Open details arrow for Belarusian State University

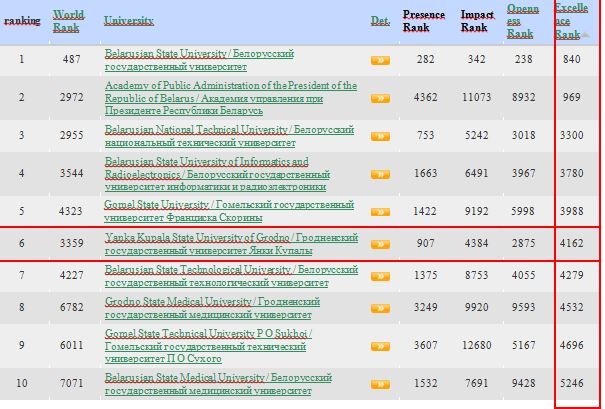click(x=380, y=60)
